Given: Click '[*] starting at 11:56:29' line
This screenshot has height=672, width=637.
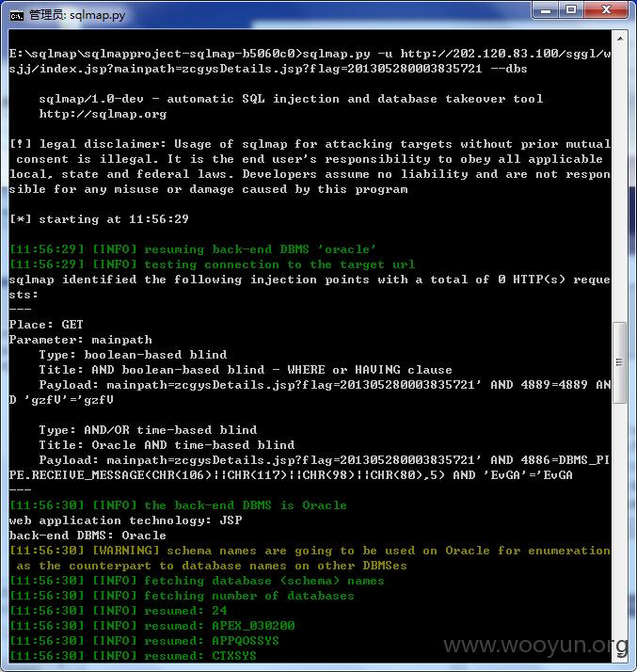Looking at the screenshot, I should point(99,219).
